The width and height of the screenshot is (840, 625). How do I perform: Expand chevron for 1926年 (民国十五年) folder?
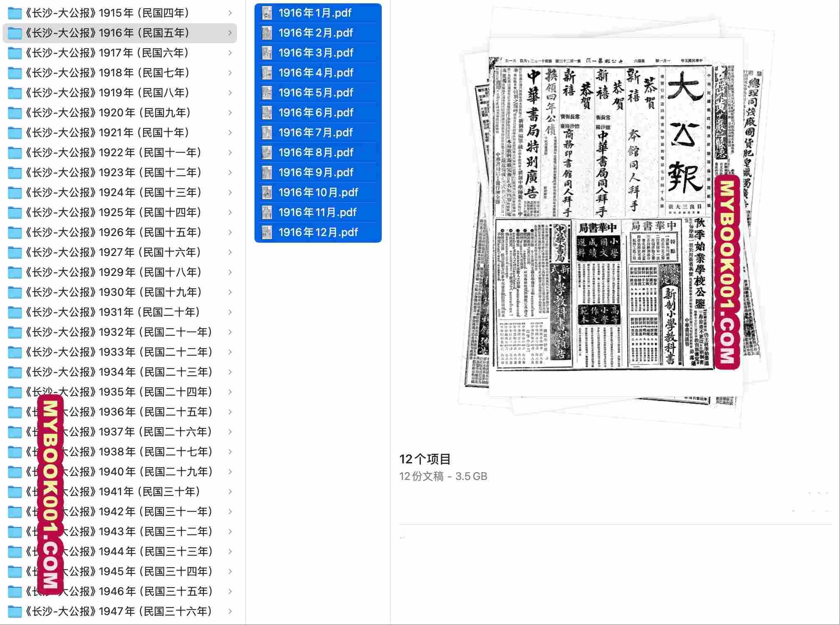click(230, 233)
